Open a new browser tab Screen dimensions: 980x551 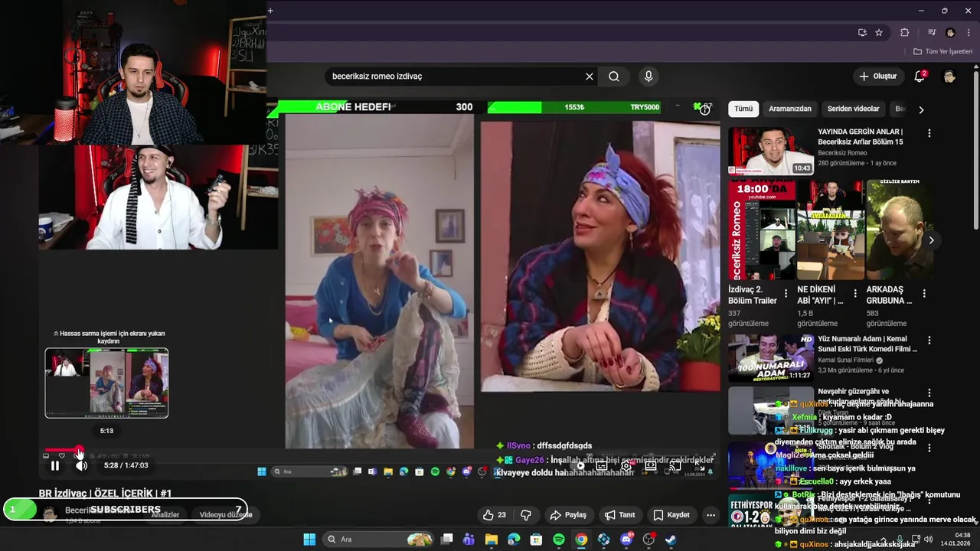tap(270, 11)
